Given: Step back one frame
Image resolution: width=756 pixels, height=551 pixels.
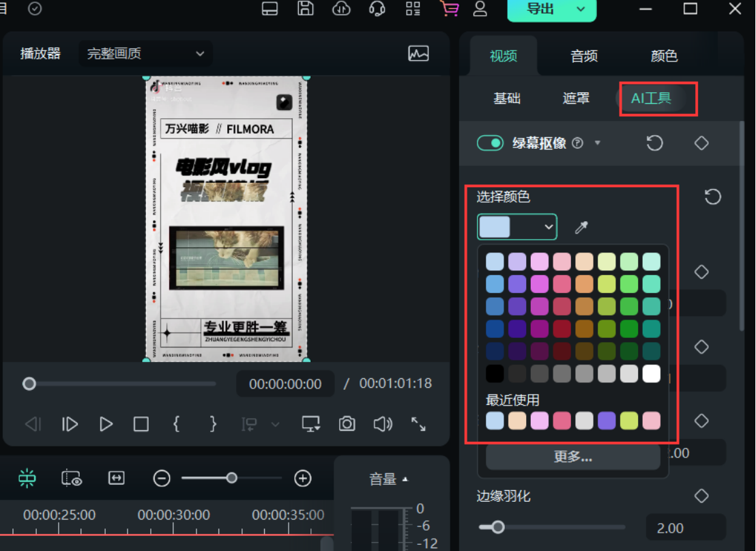Looking at the screenshot, I should click(x=33, y=424).
